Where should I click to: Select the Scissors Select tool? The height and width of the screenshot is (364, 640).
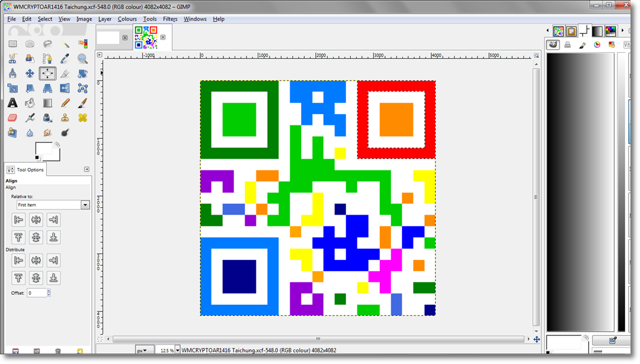point(12,59)
